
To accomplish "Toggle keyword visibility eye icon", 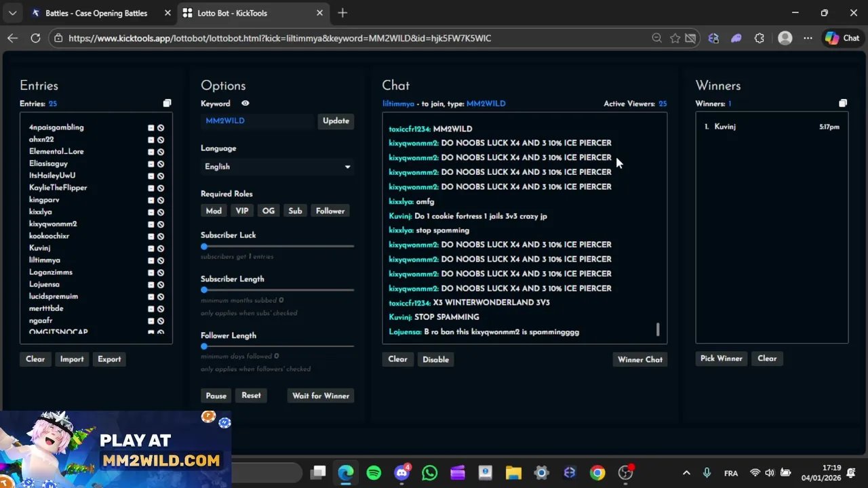I will click(245, 104).
